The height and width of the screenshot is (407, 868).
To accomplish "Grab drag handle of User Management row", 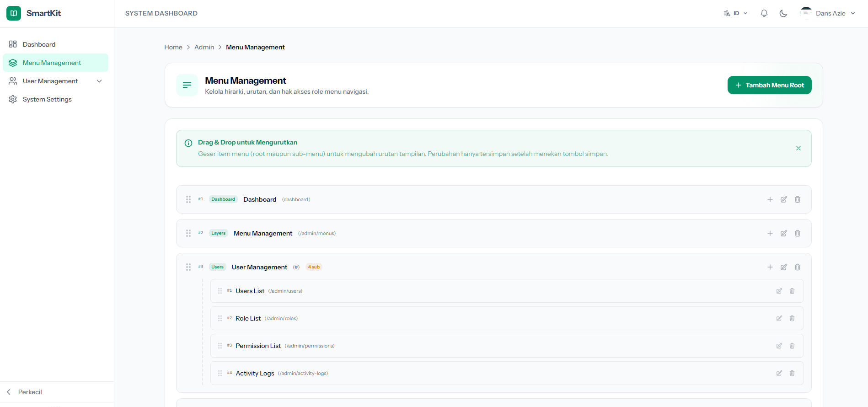I will (x=188, y=267).
